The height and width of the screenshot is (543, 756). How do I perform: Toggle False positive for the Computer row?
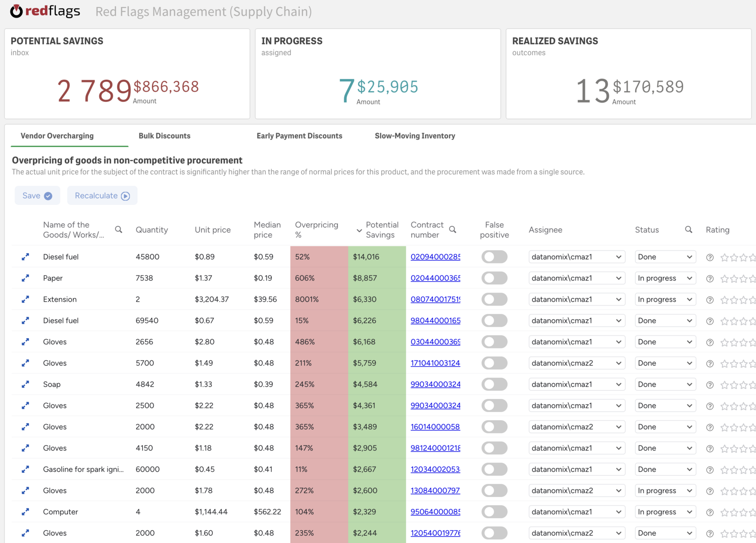click(x=494, y=512)
